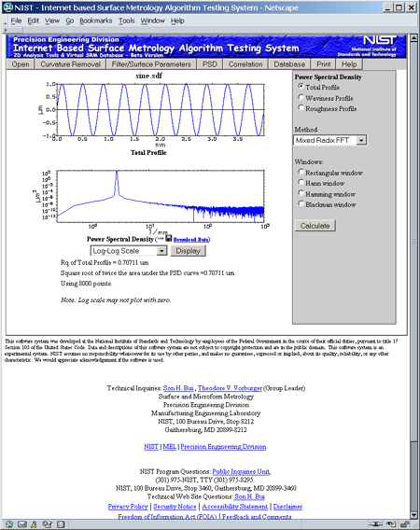The height and width of the screenshot is (530, 420).
Task: Open the Help menu in menu bar
Action: click(x=177, y=21)
